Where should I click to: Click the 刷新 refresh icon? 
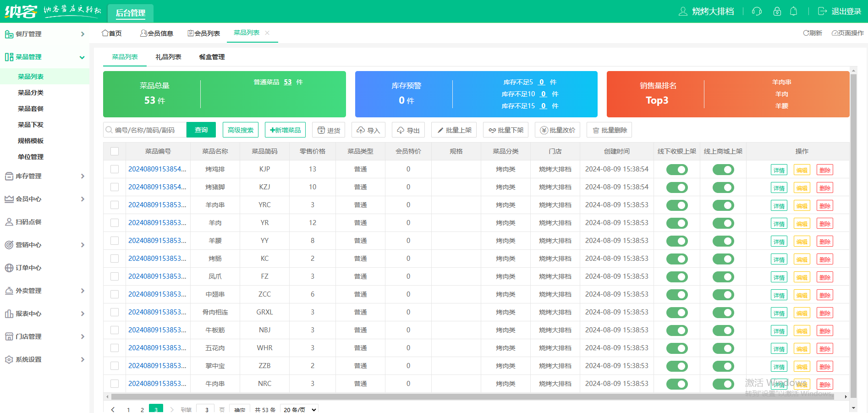coord(806,33)
